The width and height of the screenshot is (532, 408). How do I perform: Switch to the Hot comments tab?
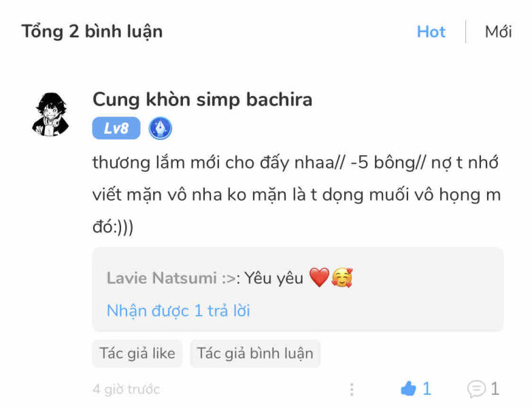pyautogui.click(x=431, y=32)
